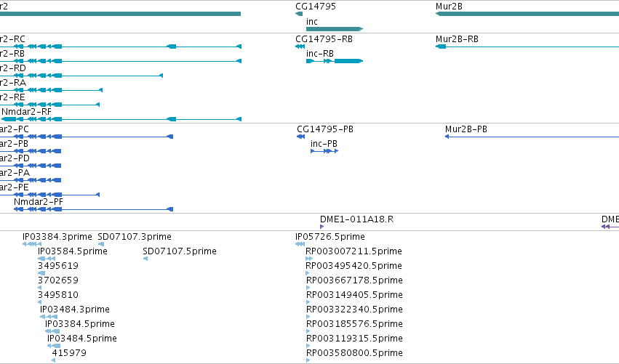619x364 pixels.
Task: Select the 3495619 feature block
Action: coord(41,273)
